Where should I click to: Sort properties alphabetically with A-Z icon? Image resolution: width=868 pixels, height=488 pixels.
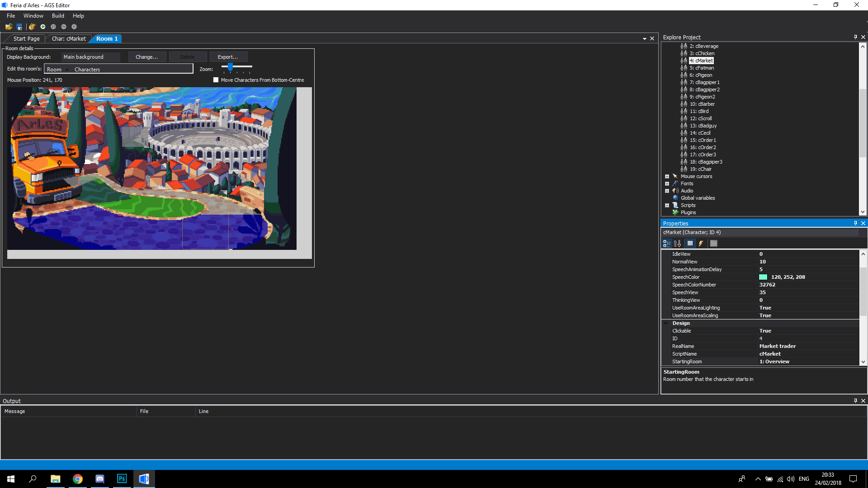tap(677, 244)
